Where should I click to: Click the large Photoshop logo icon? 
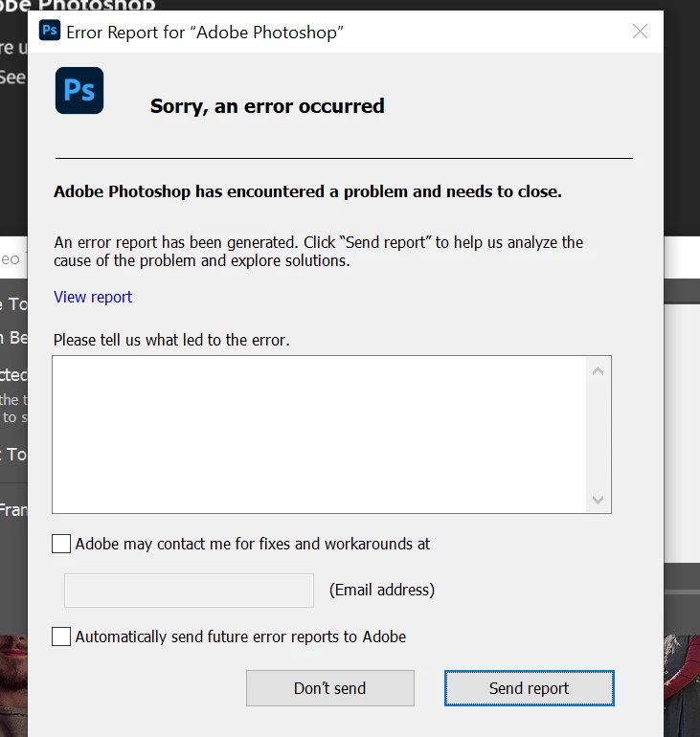(x=79, y=90)
